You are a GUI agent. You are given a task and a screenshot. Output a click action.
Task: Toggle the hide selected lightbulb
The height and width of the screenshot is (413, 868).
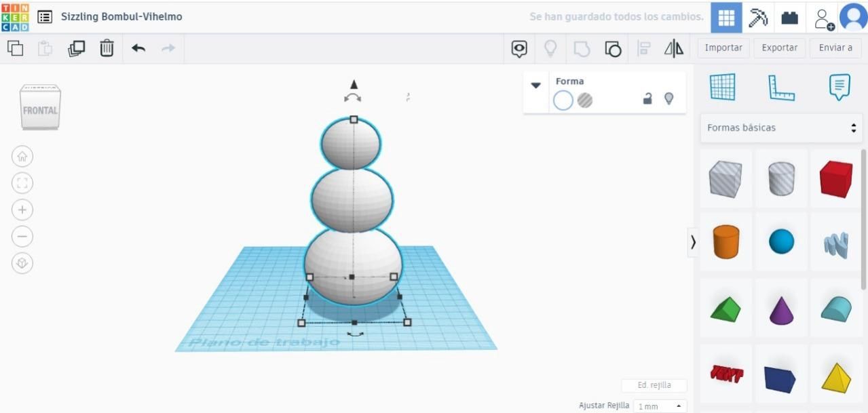[668, 99]
